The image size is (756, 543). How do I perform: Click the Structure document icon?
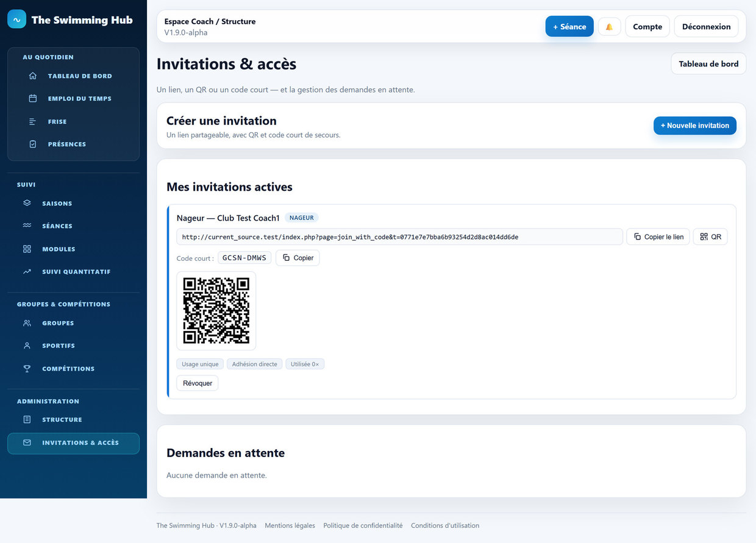pyautogui.click(x=27, y=420)
